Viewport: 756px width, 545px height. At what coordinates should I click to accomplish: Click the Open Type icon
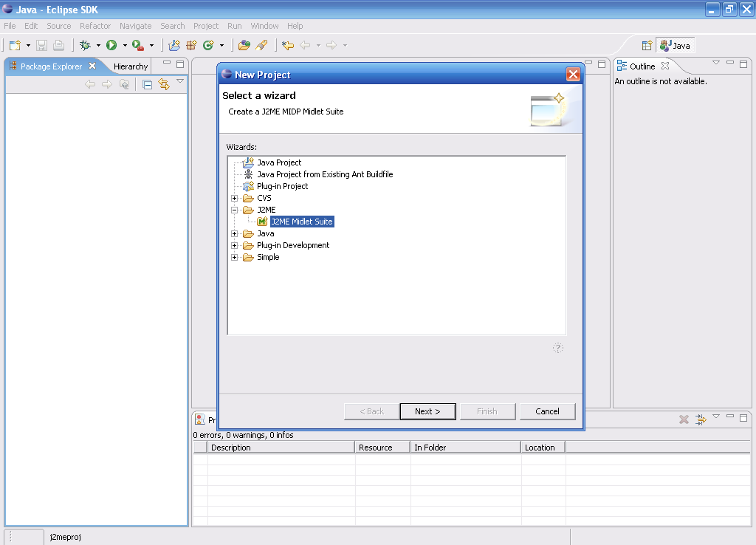coord(244,45)
